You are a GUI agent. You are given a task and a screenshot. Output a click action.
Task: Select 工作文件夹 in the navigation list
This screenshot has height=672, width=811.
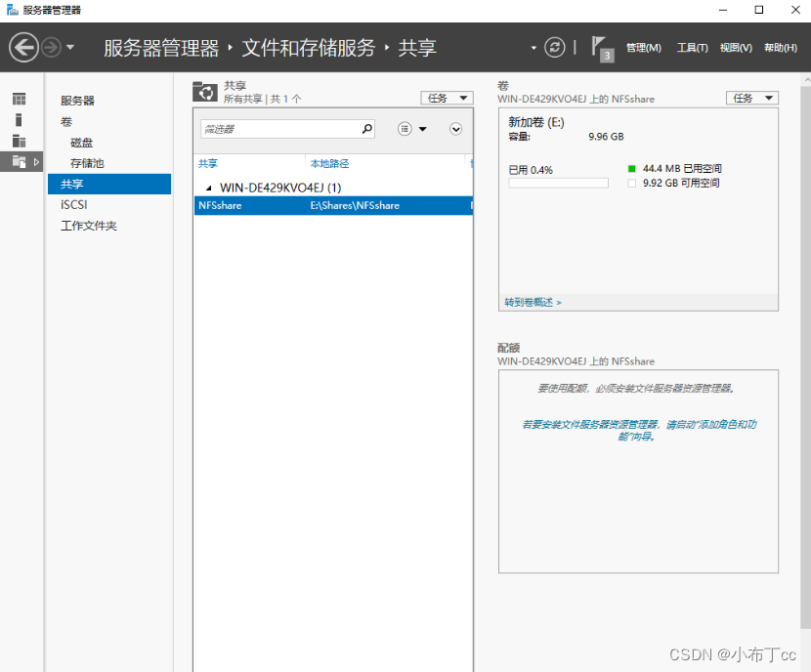point(89,226)
